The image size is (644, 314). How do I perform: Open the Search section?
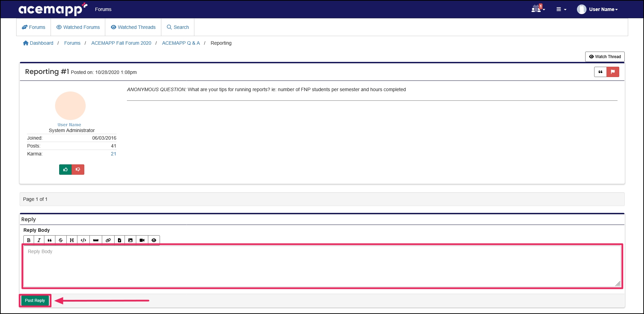tap(178, 27)
